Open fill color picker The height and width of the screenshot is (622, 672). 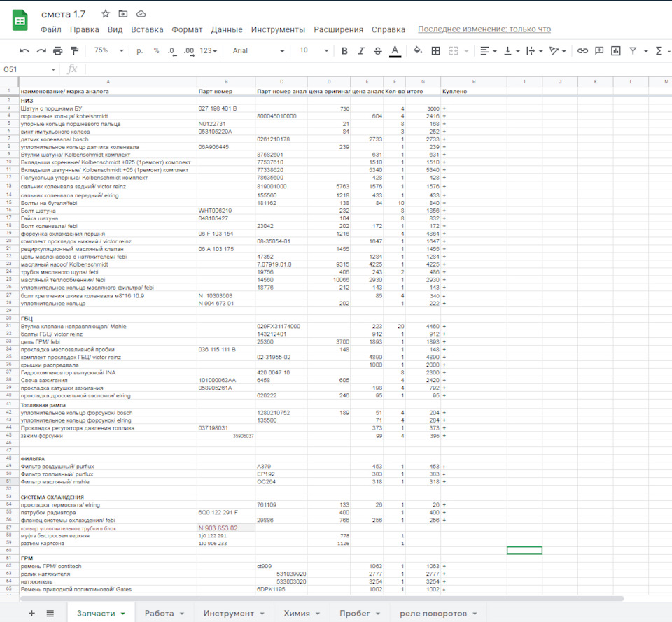click(x=417, y=50)
